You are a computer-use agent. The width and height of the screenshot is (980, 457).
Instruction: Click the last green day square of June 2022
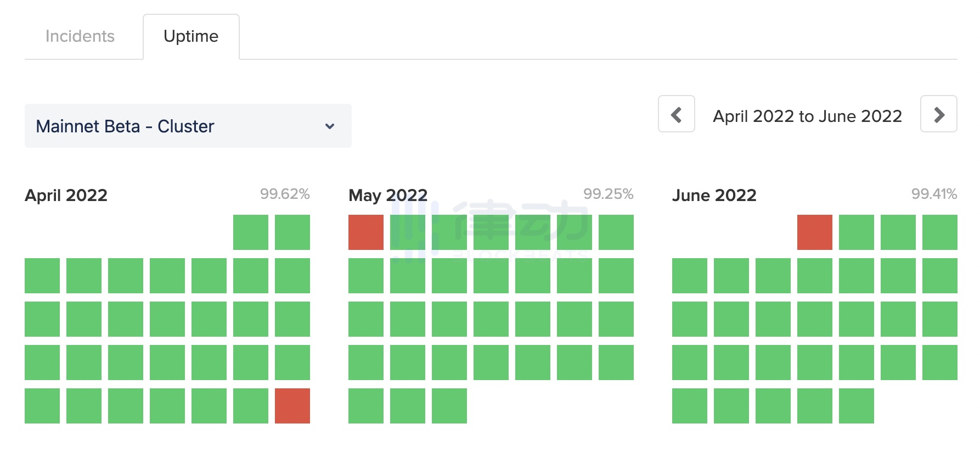[857, 406]
